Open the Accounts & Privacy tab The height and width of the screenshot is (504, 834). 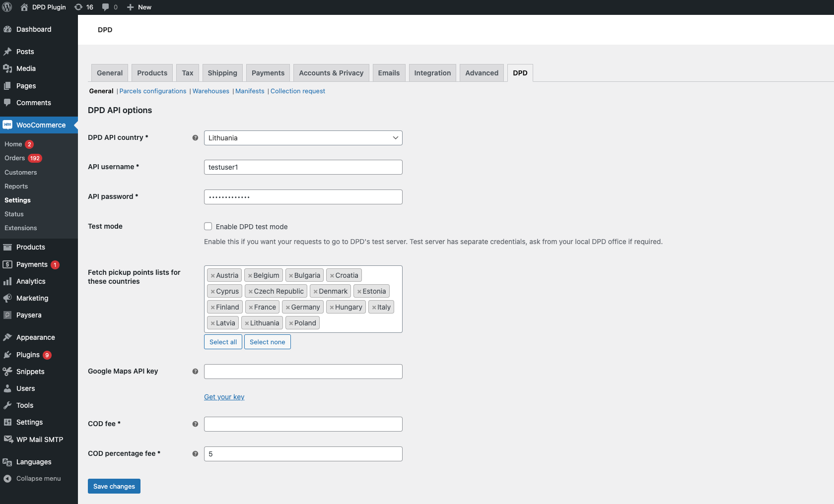point(331,73)
